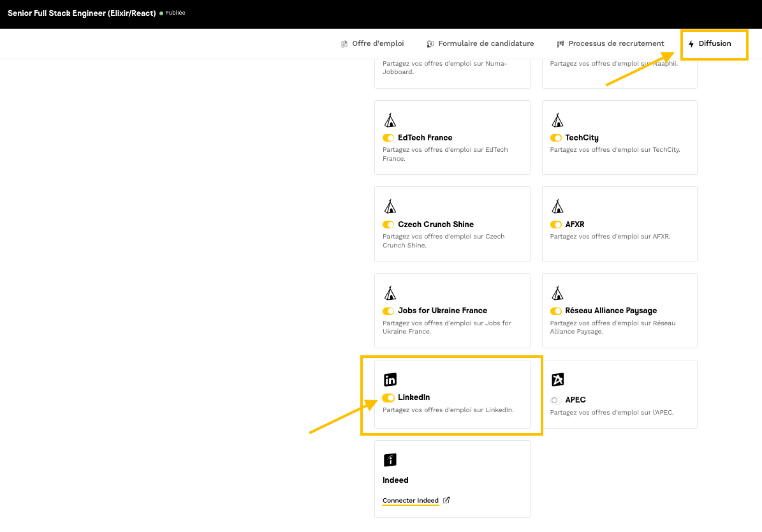Disable the LinkedIn sharing switch

pos(388,398)
